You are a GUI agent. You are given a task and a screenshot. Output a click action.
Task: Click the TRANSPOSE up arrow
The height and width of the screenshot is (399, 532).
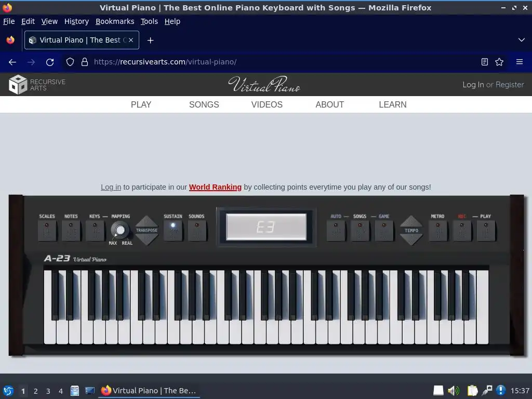point(147,221)
